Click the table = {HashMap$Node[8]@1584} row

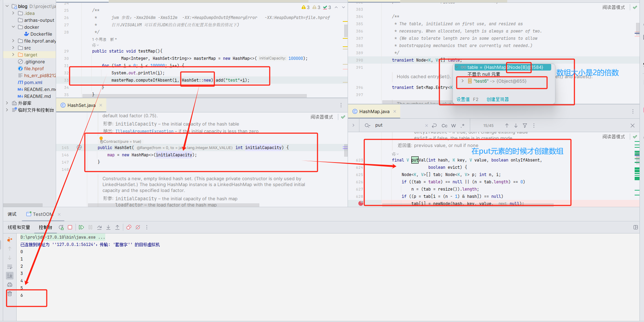click(503, 67)
